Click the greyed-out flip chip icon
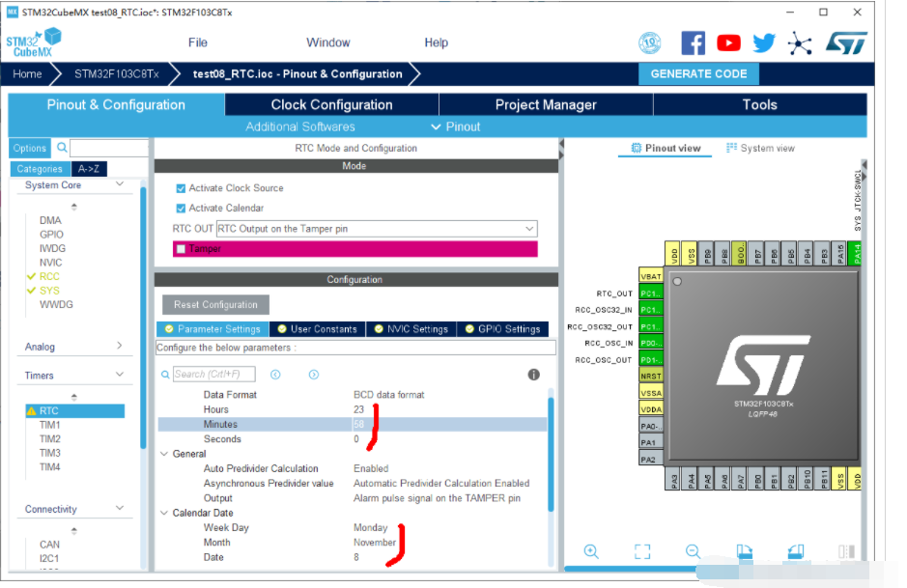 pos(846,551)
